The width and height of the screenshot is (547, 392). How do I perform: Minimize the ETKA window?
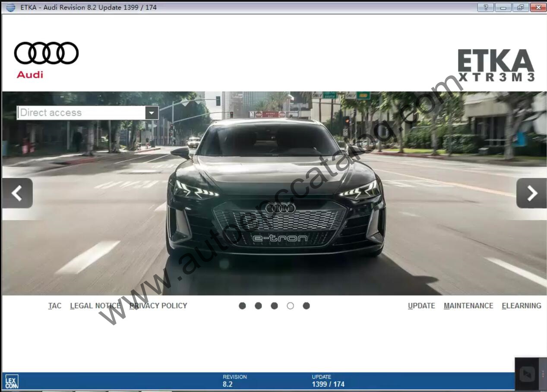503,7
